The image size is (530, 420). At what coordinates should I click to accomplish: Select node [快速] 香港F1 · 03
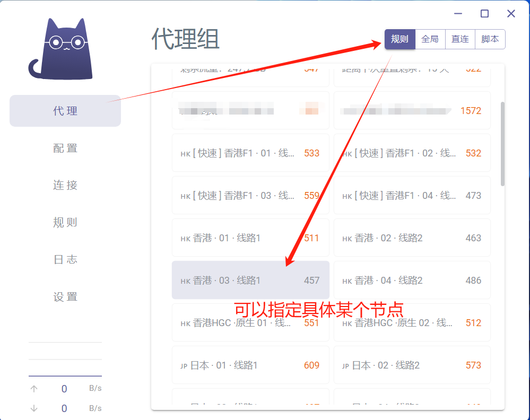(x=250, y=195)
